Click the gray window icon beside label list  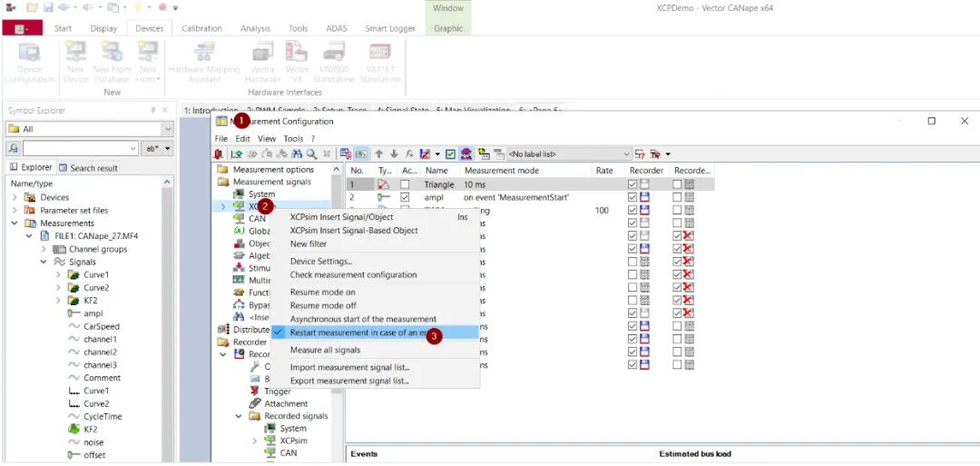coord(499,154)
